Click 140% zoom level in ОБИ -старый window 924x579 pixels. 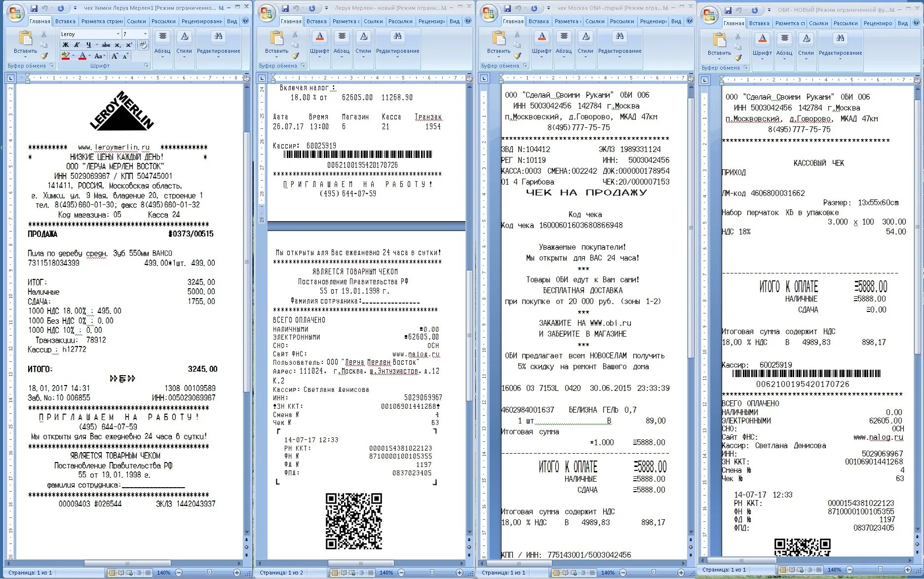click(x=608, y=573)
